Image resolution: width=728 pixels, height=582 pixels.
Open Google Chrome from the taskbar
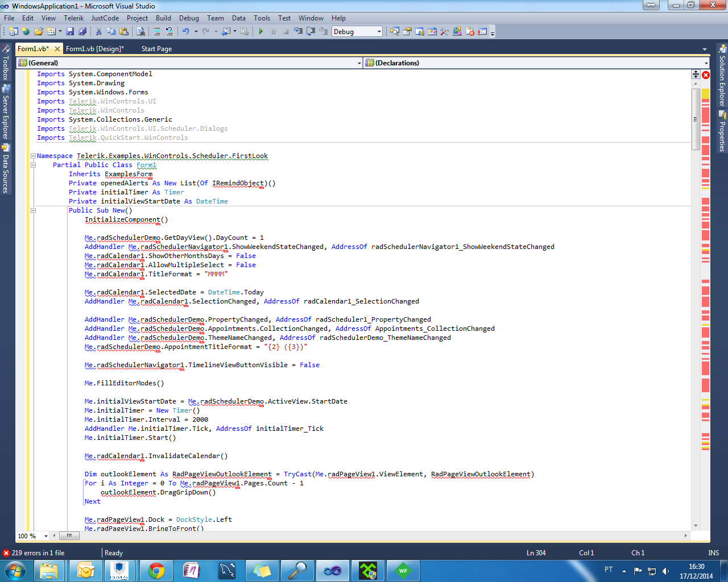[x=156, y=571]
